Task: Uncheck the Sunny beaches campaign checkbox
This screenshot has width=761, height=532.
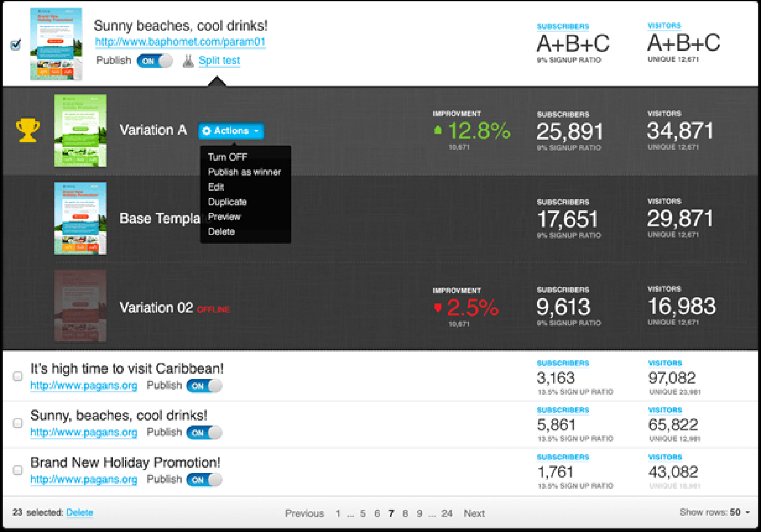Action: [16, 45]
